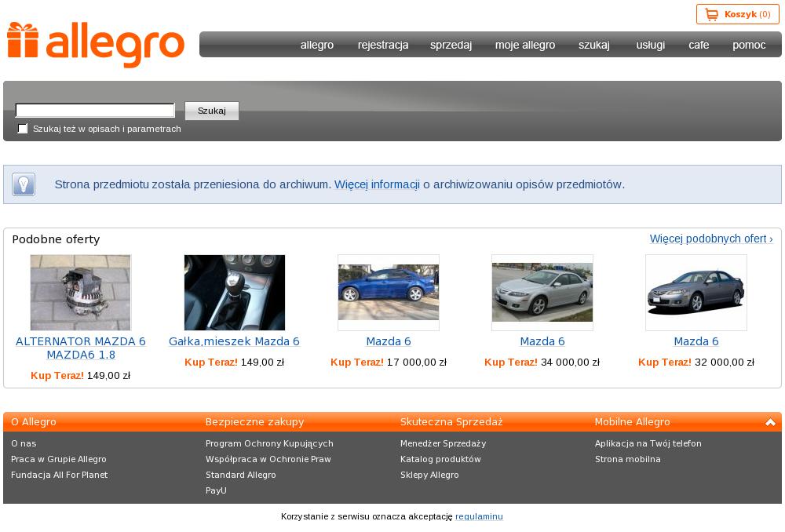785x532 pixels.
Task: Open Mazda 6 link priced 17 000,00 zł
Action: pyautogui.click(x=389, y=341)
